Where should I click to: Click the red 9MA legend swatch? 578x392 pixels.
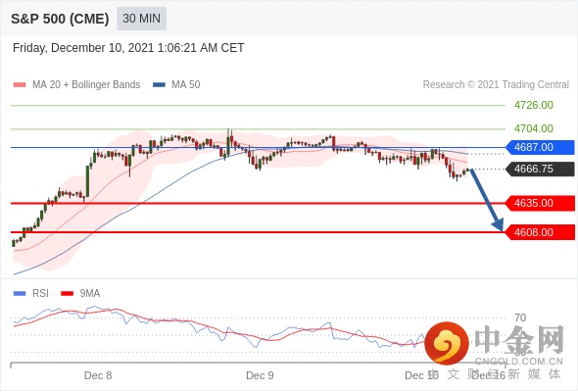point(67,294)
